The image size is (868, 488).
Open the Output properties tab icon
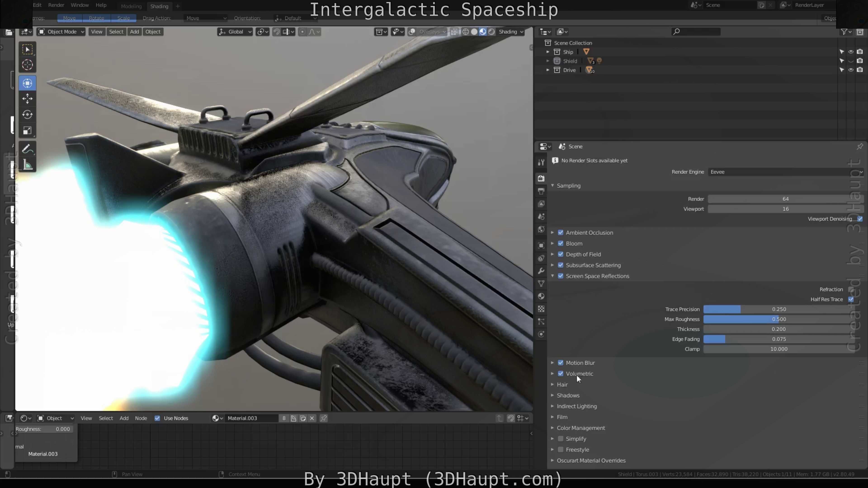click(541, 191)
